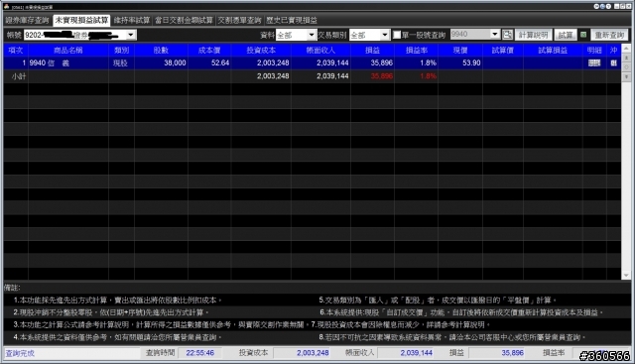Screen dimensions: 635x364
Task: Click the application icon in title bar
Action: [6, 7]
